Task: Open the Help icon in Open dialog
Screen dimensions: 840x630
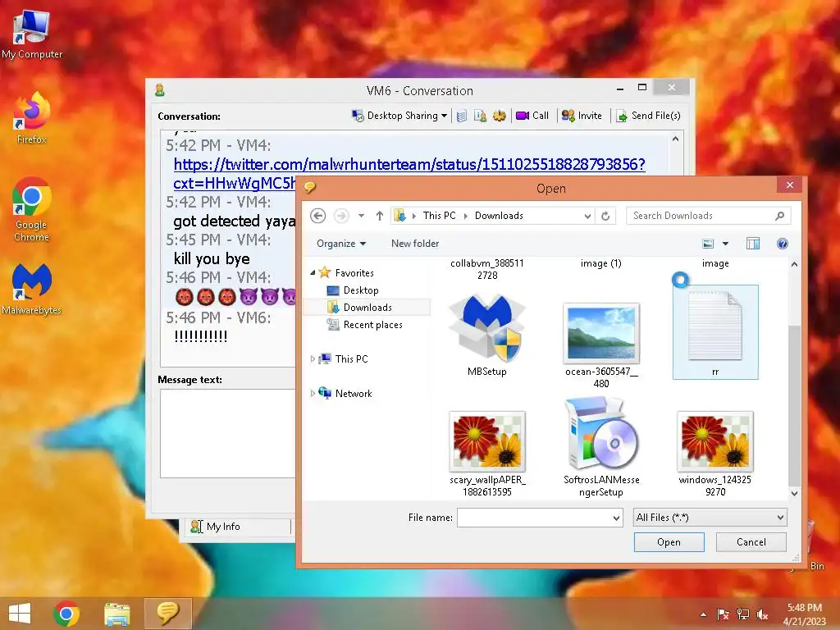Action: 782,244
